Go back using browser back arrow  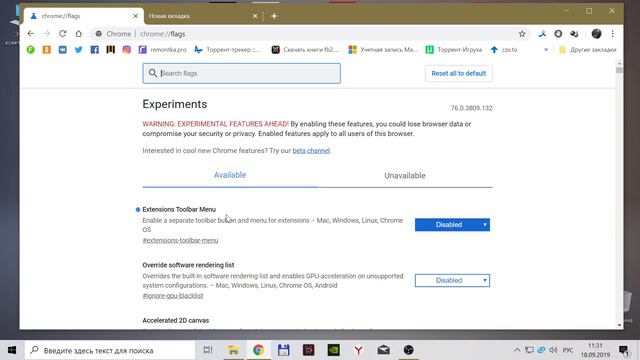click(x=31, y=34)
